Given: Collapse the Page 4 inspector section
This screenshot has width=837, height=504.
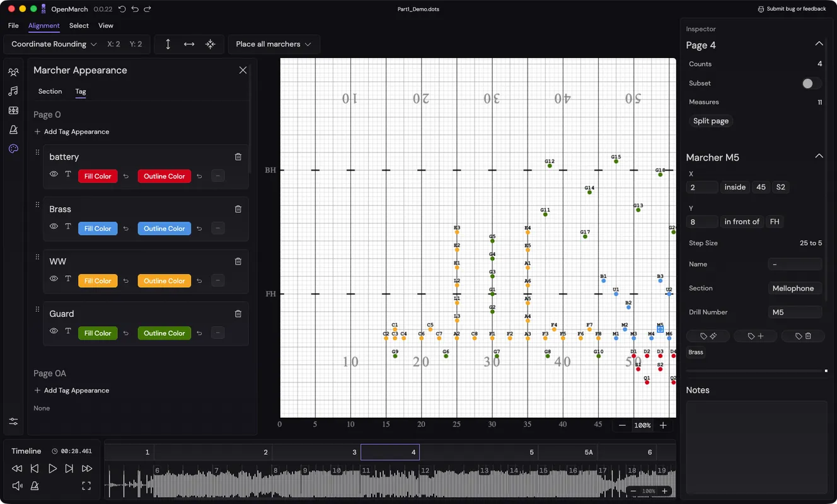Looking at the screenshot, I should point(819,44).
